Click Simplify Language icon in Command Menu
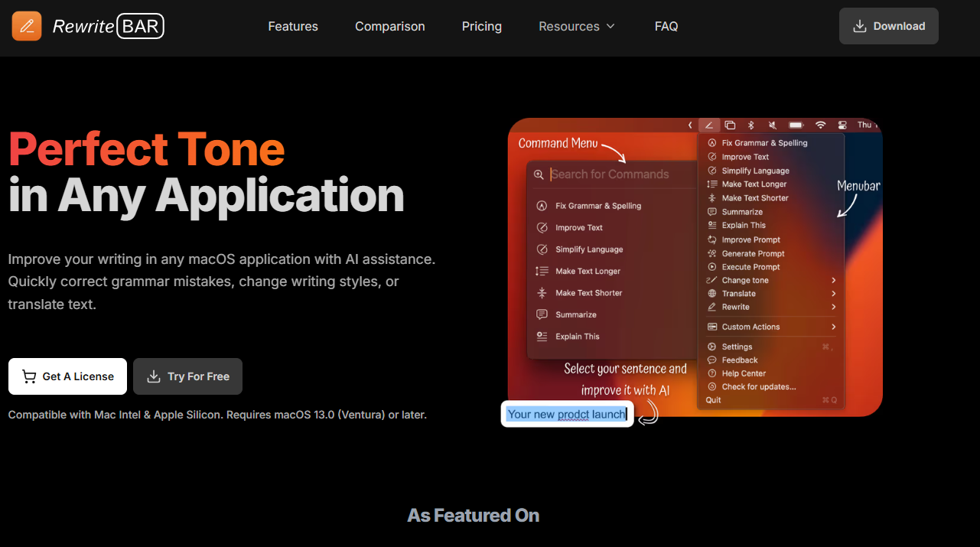Viewport: 980px width, 547px height. tap(542, 249)
